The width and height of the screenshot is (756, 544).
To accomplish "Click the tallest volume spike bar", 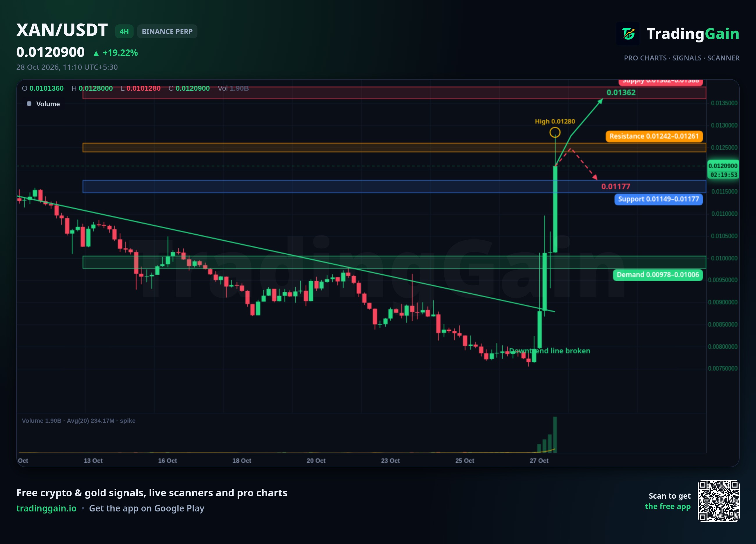I will (555, 435).
